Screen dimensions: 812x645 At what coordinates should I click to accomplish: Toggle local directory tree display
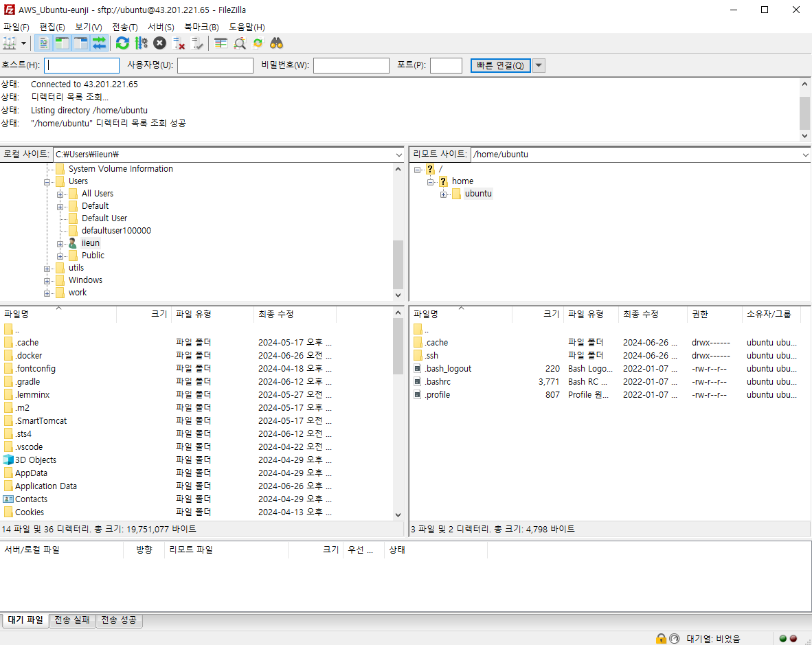click(x=62, y=43)
